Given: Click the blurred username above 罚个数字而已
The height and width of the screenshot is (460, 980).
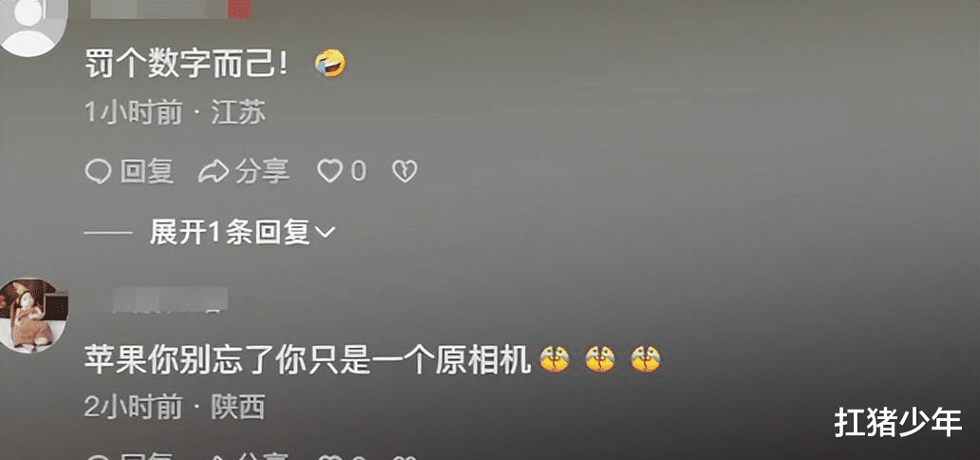Looking at the screenshot, I should point(170,10).
